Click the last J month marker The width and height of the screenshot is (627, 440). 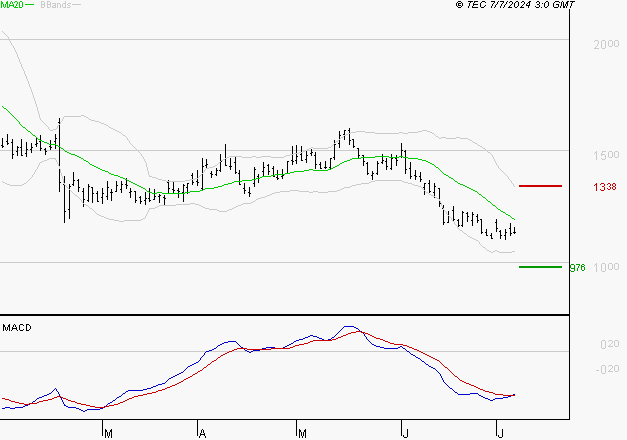500,434
